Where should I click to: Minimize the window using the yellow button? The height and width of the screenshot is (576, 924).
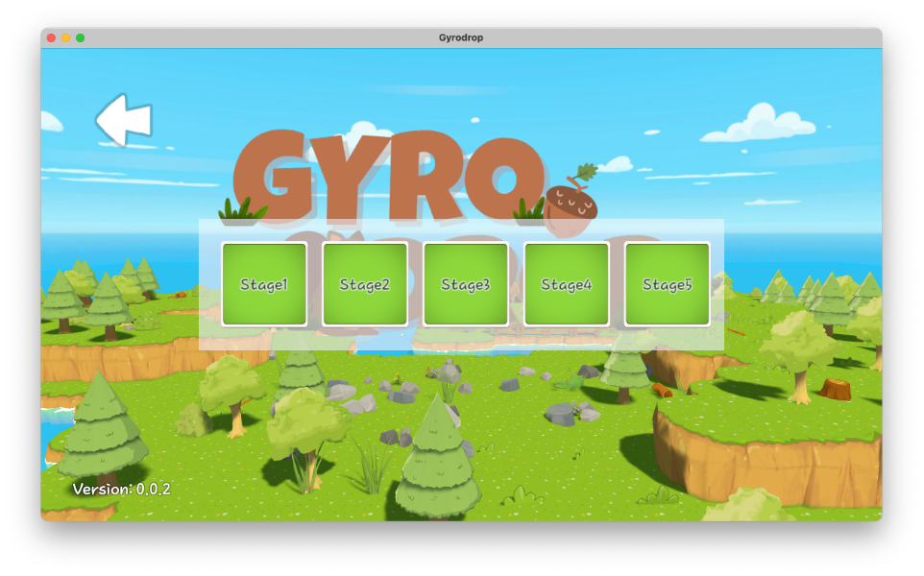click(x=65, y=37)
